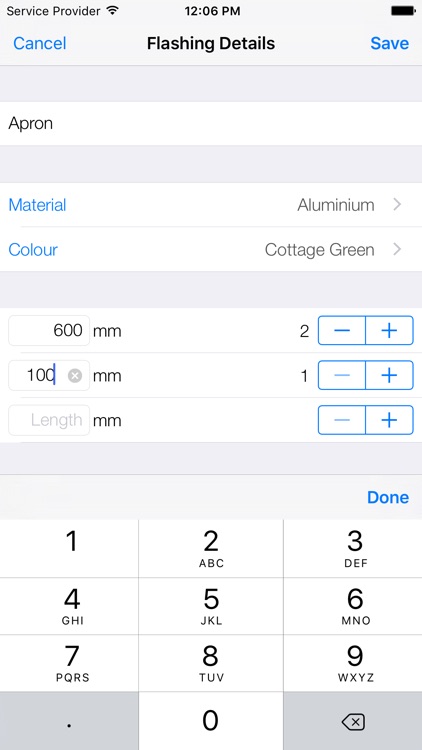Select the 600 mm length field

49,331
